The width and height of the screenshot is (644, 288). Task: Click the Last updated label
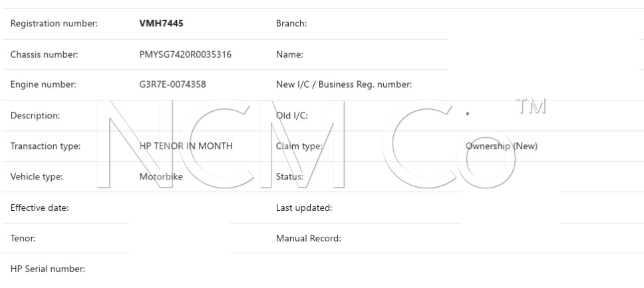click(x=304, y=208)
